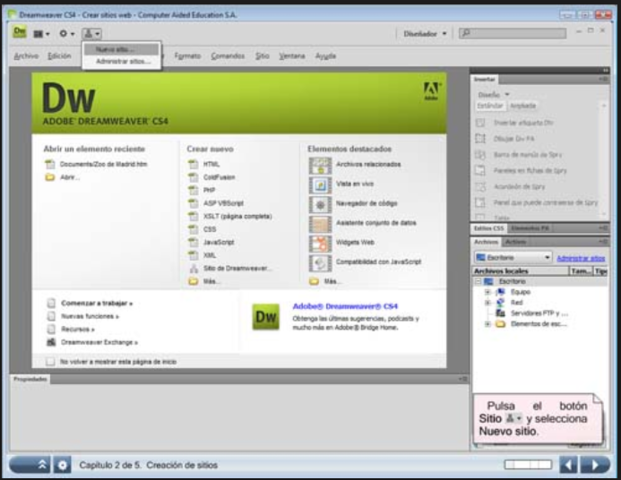Expand Elementos de esc... folder node
The image size is (621, 480).
488,324
